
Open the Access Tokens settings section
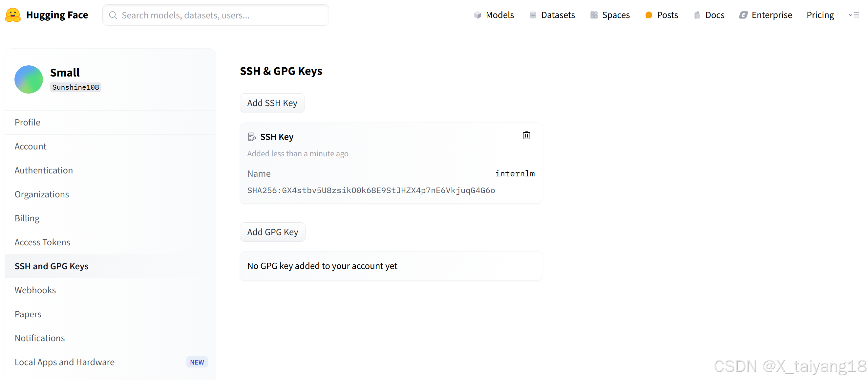point(42,242)
